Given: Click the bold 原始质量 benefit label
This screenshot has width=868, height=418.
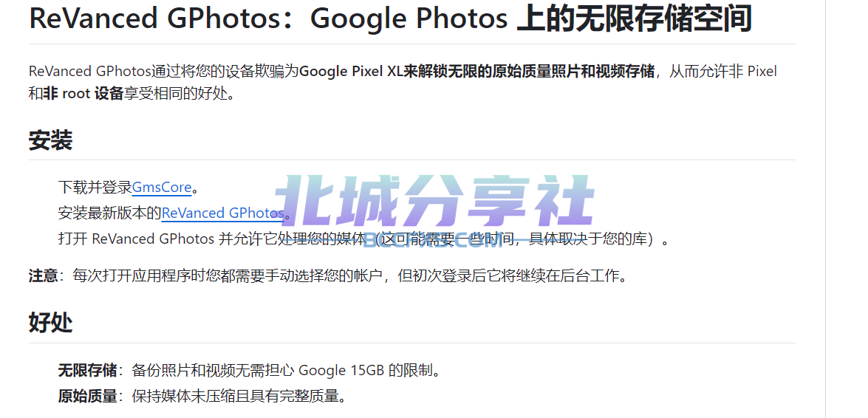Looking at the screenshot, I should coord(87,396).
